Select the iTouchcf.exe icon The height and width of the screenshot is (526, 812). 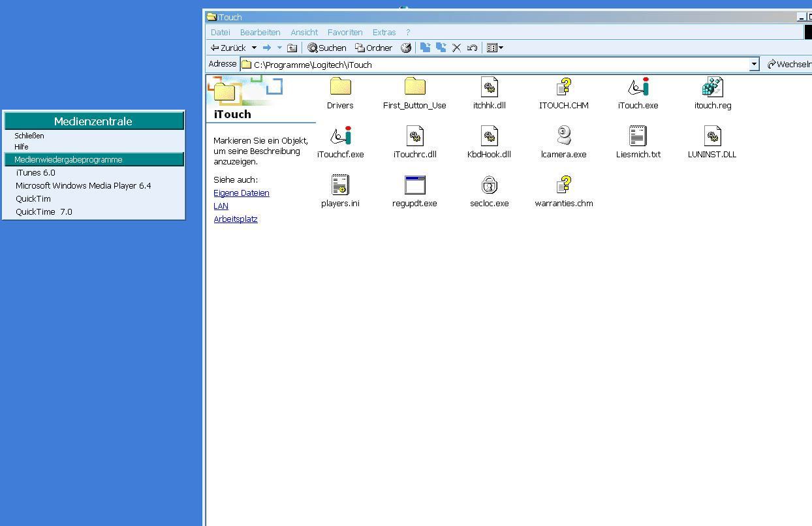[340, 142]
